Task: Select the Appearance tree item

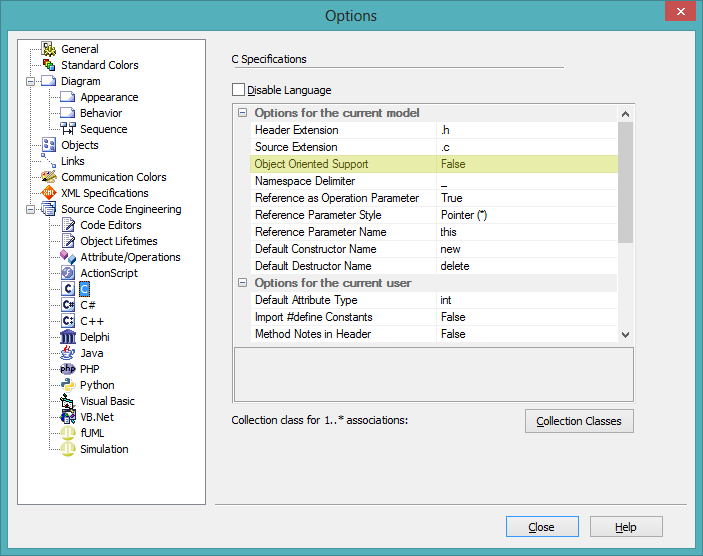Action: click(109, 97)
